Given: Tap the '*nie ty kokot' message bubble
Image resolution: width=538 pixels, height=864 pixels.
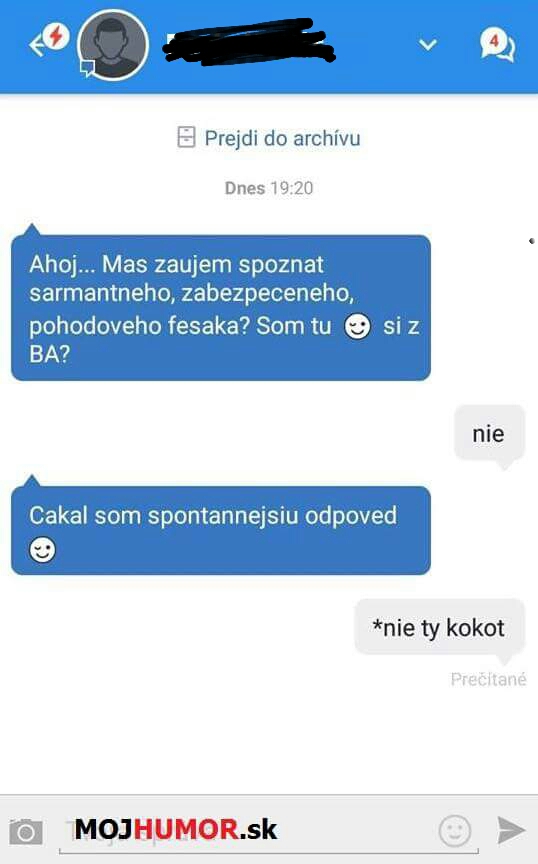Looking at the screenshot, I should pyautogui.click(x=439, y=627).
